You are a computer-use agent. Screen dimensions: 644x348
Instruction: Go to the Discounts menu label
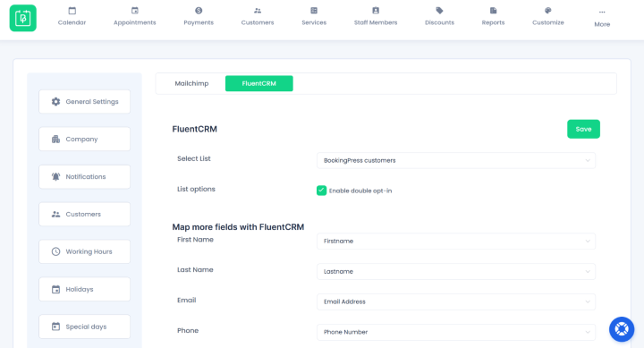click(x=439, y=22)
